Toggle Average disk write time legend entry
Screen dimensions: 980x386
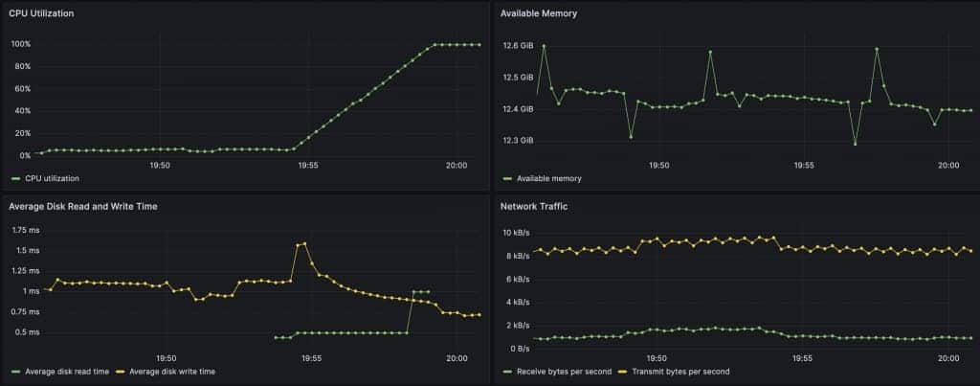click(x=172, y=372)
